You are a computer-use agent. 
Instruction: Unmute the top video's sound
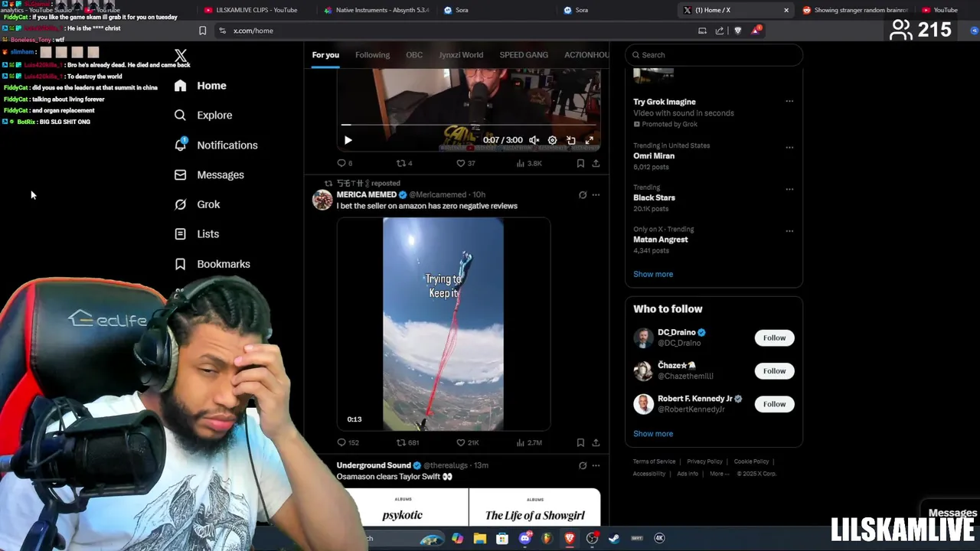coord(534,141)
